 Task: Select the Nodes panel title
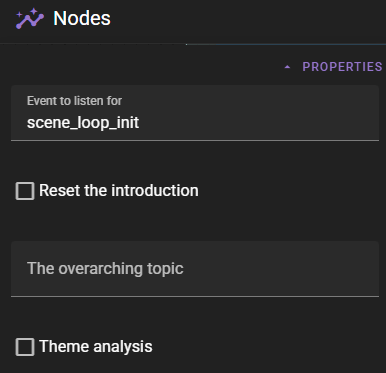[82, 18]
